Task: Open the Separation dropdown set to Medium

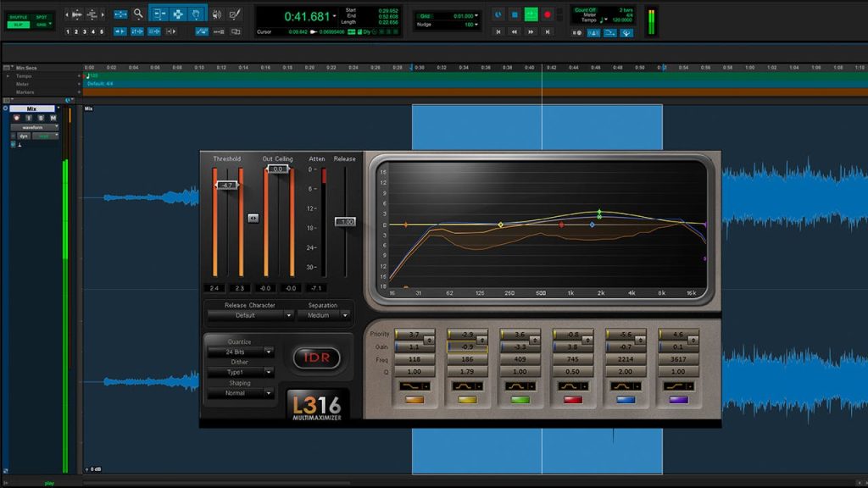Action: coord(327,316)
